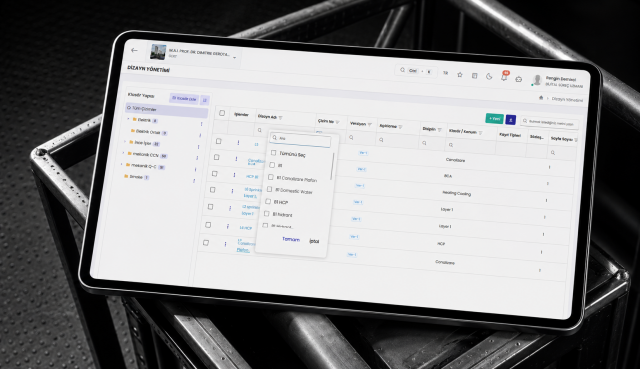Go back using the left arrow icon
This screenshot has width=640, height=369.
tap(134, 51)
